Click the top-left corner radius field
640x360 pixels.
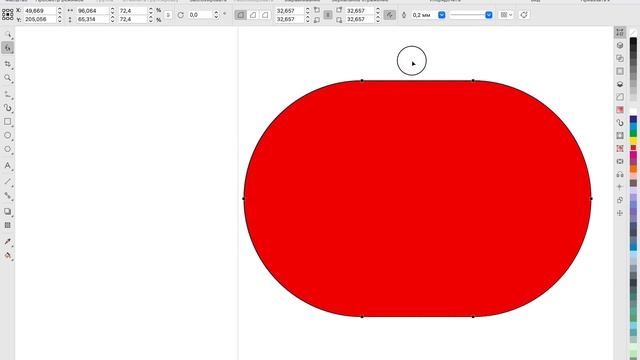[289, 11]
